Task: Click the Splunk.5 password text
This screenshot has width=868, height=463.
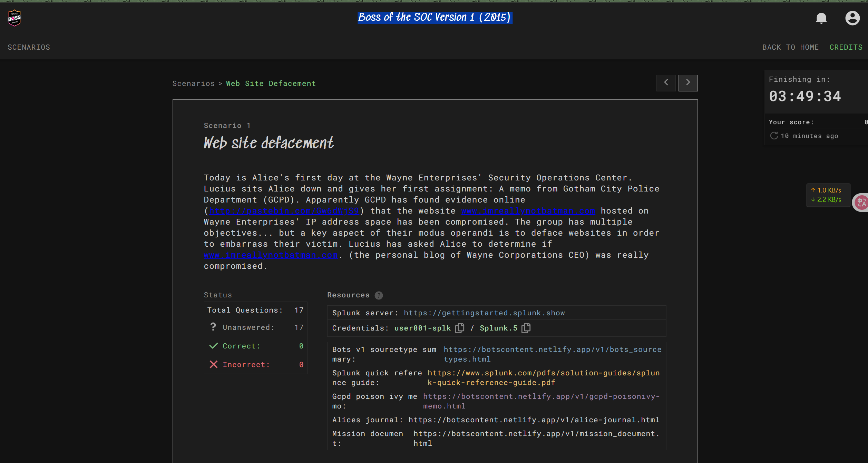Action: tap(498, 328)
